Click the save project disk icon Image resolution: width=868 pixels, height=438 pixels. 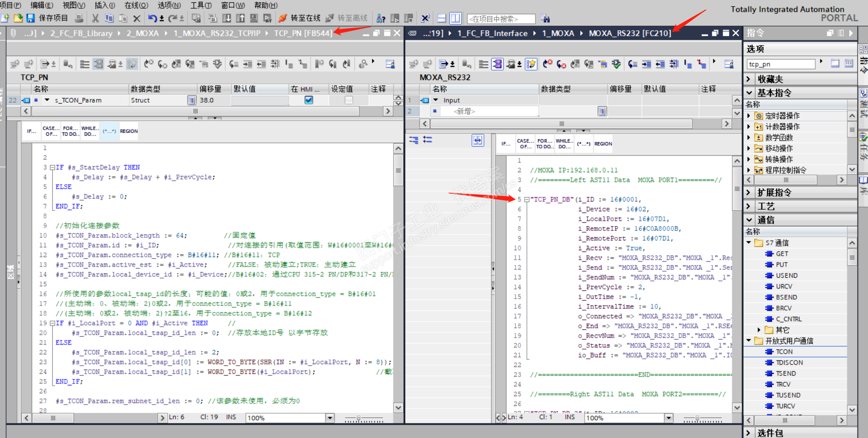pos(31,18)
